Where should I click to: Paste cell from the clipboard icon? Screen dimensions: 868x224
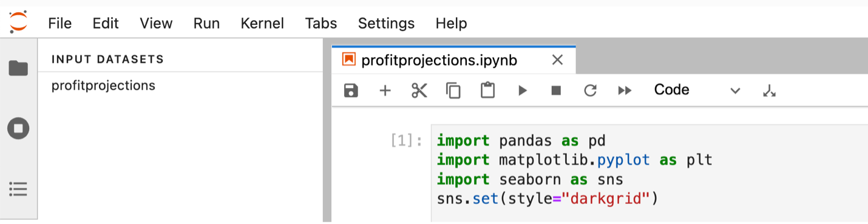487,90
